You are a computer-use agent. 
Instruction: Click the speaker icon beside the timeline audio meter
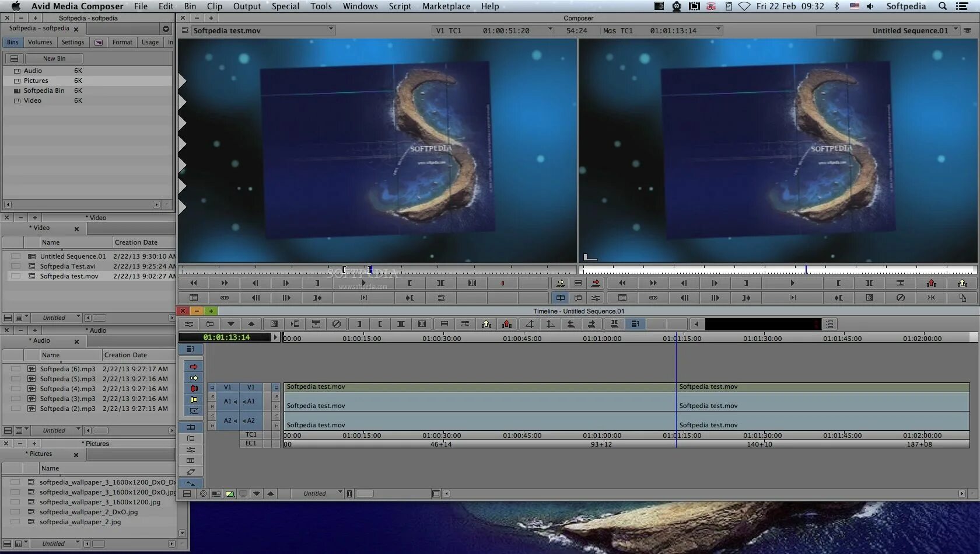pos(696,324)
